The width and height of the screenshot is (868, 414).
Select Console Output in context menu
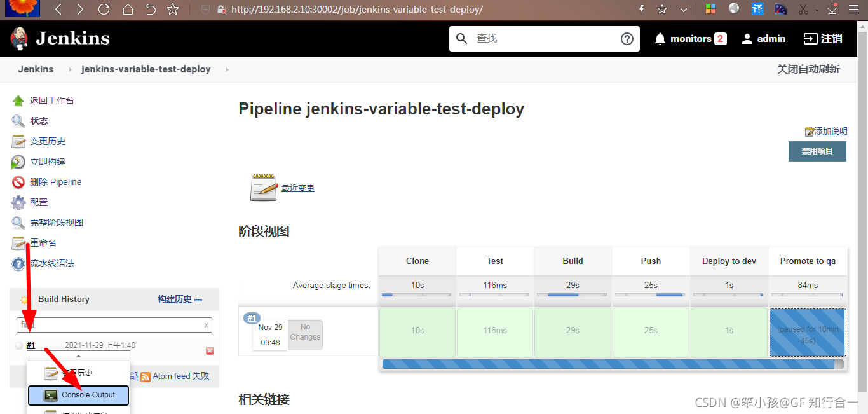[79, 395]
